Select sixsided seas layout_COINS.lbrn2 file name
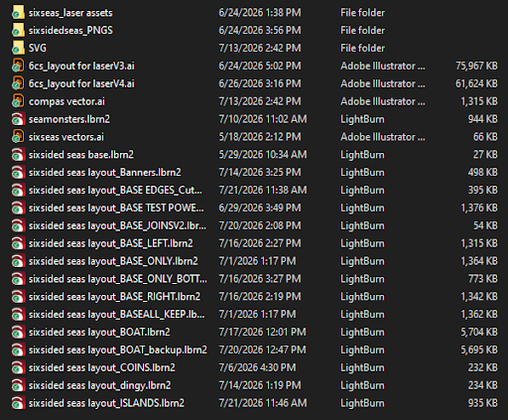Screen dimensions: 508x420 102,367
